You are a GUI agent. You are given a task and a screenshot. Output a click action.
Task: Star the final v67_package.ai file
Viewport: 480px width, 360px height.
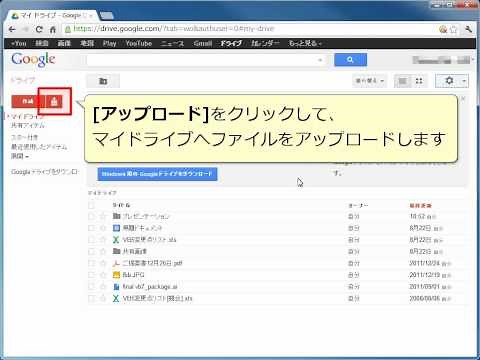[x=103, y=287]
